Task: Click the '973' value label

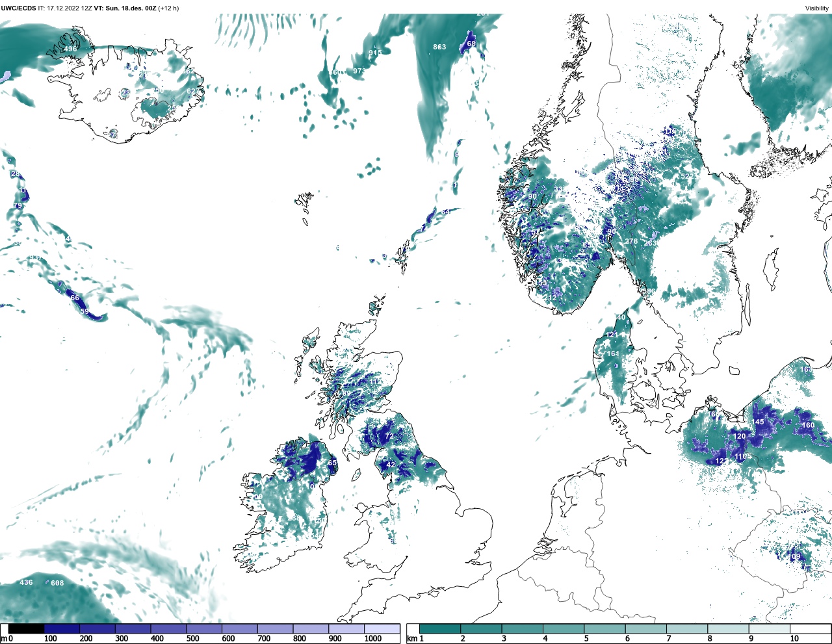Action: coord(359,71)
